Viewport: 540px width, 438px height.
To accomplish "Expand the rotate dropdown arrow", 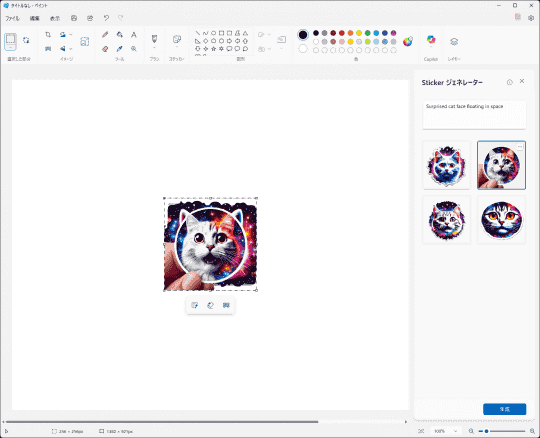I will (x=71, y=34).
